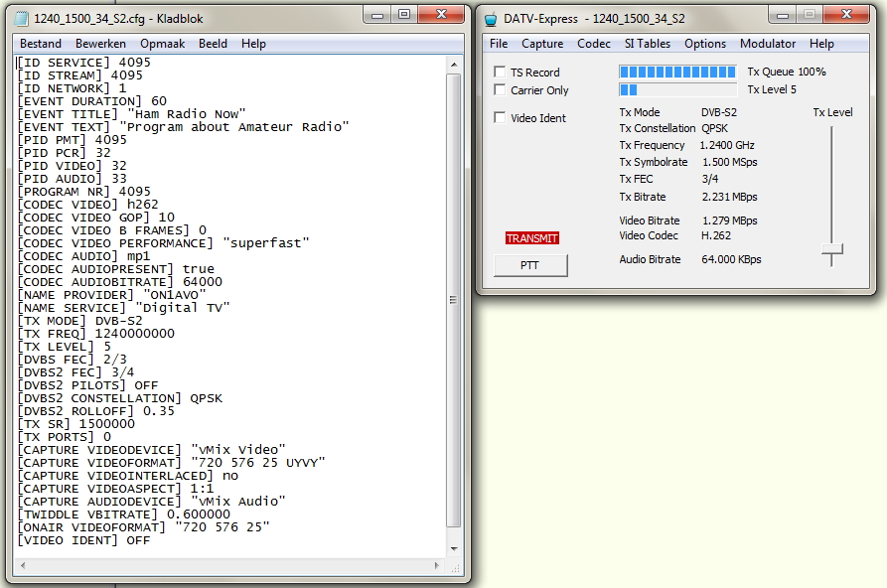This screenshot has width=887, height=588.
Task: Click the Tx Bitrate value '2.231 MBps'
Action: 730,197
